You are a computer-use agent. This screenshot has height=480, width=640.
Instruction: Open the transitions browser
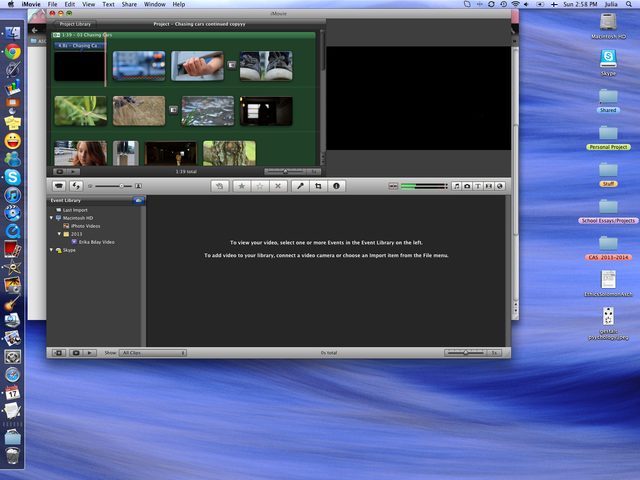pyautogui.click(x=489, y=186)
